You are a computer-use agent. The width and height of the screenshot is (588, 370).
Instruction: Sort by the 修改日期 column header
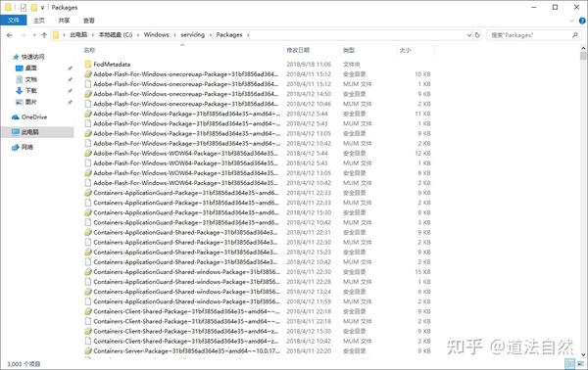[298, 50]
